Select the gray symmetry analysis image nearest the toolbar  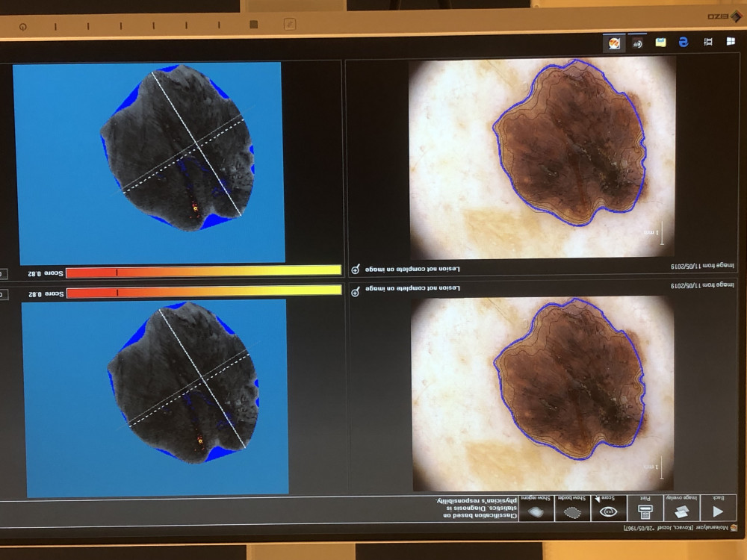coord(155,398)
